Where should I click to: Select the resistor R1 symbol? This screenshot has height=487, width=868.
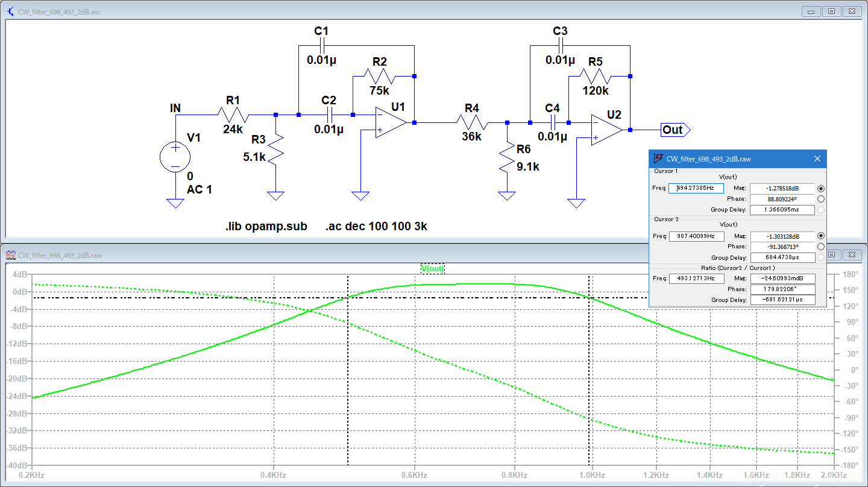point(233,115)
